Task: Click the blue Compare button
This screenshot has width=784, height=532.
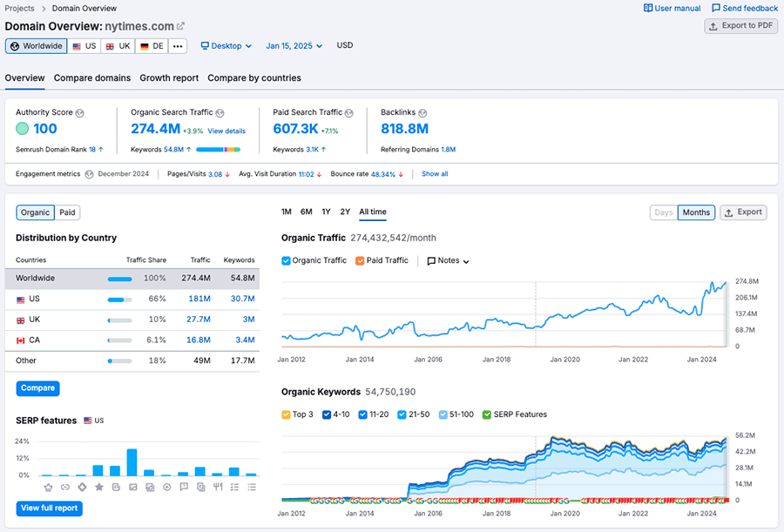Action: pyautogui.click(x=38, y=388)
